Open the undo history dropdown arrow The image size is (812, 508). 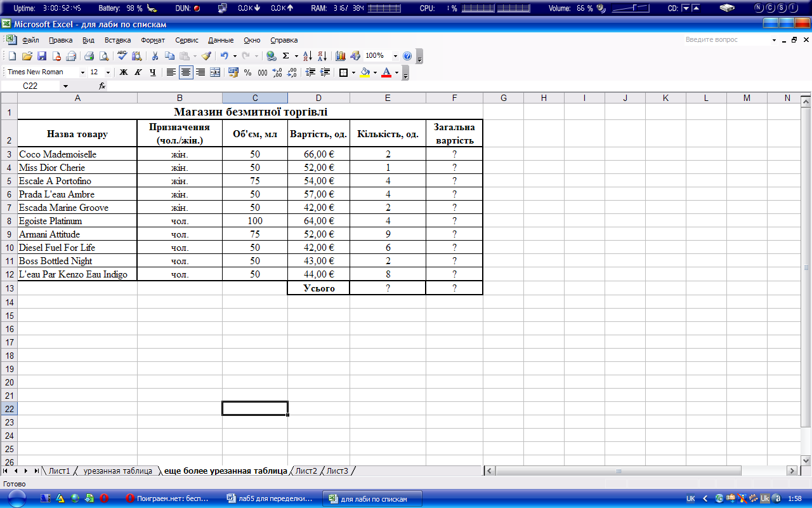(235, 56)
